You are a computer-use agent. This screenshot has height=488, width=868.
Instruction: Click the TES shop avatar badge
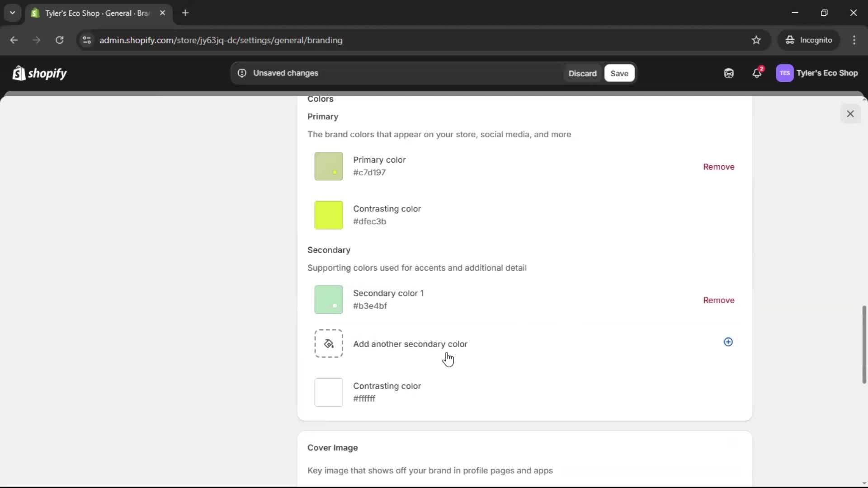[785, 73]
